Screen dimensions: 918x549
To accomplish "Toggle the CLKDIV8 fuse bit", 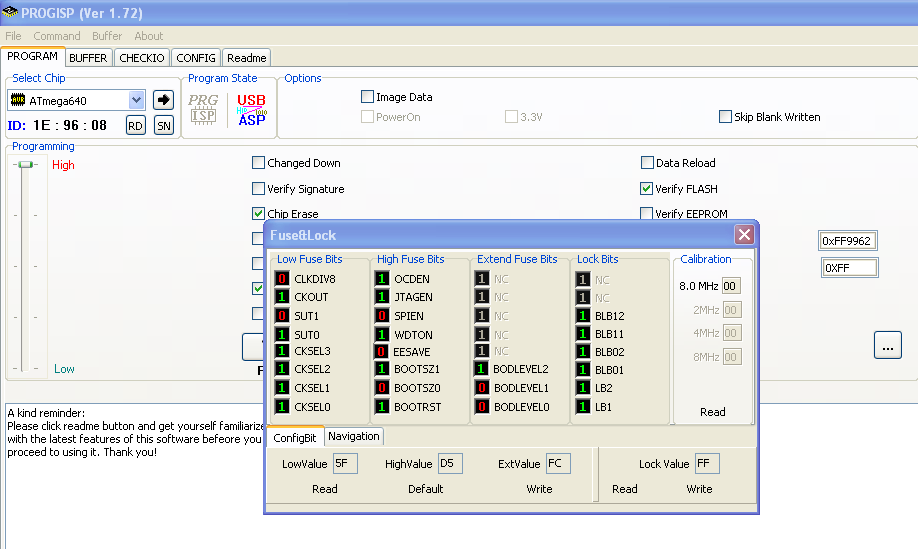I will (282, 279).
